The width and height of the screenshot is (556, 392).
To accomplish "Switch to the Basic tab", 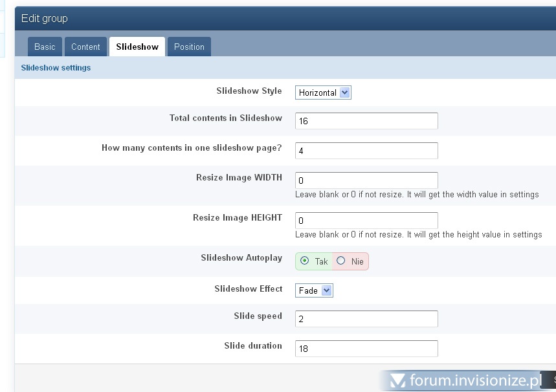I will pyautogui.click(x=45, y=47).
